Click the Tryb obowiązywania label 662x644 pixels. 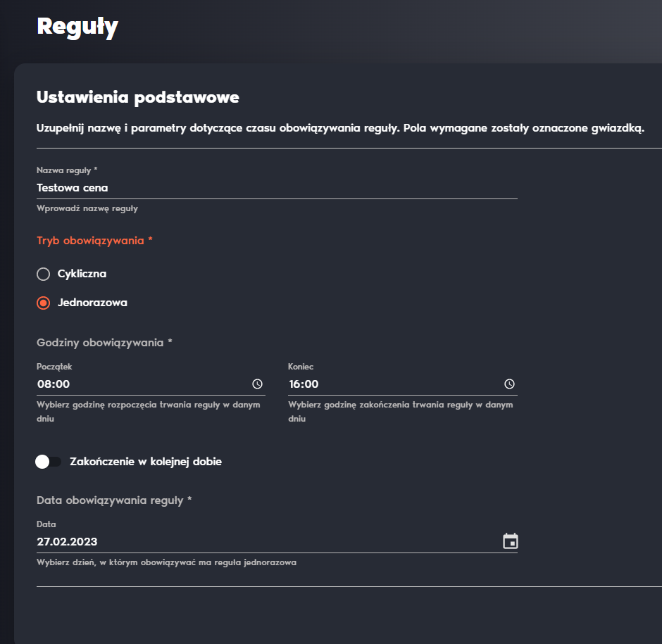[x=94, y=241]
